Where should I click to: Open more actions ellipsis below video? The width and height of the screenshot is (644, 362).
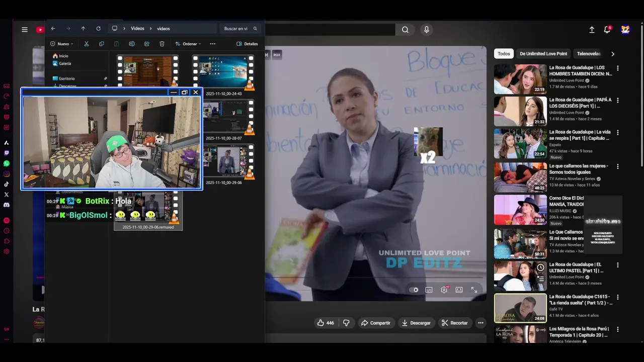pos(480,323)
